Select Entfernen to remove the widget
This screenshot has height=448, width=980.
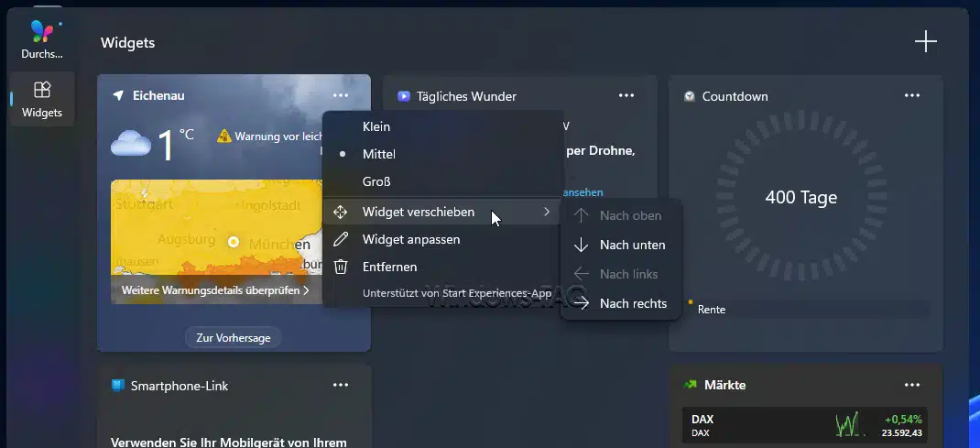coord(389,267)
